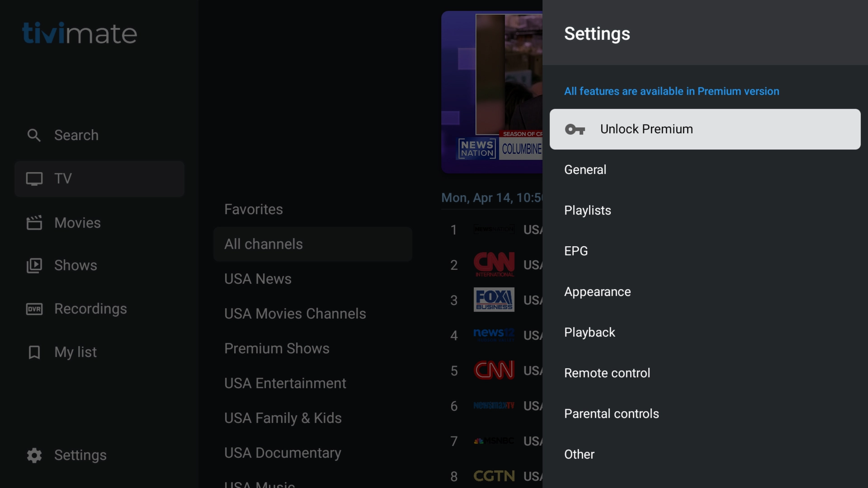Select the USA Movies Channels group
The image size is (868, 488).
coord(312,314)
